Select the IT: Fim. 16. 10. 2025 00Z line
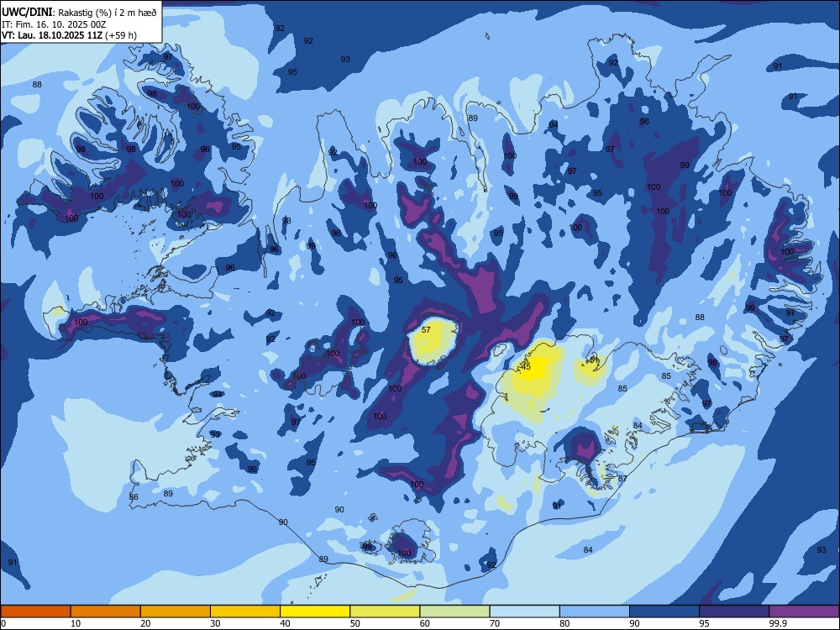The image size is (840, 630). tap(54, 24)
